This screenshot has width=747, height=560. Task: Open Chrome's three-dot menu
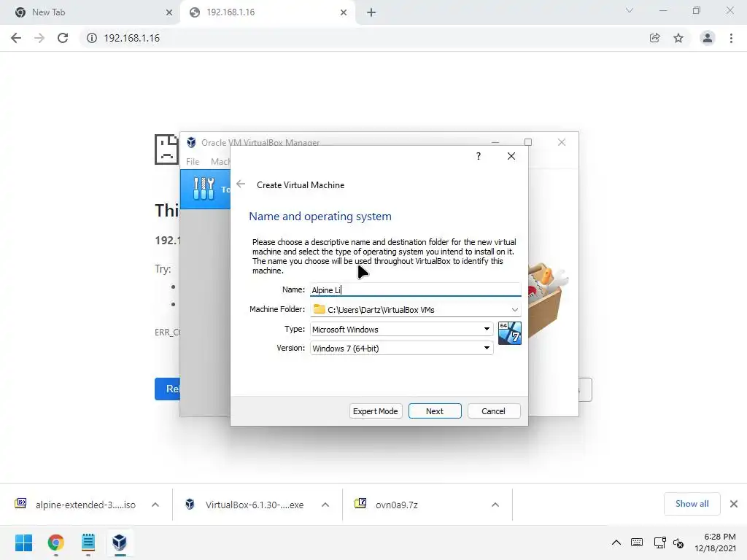click(x=731, y=38)
